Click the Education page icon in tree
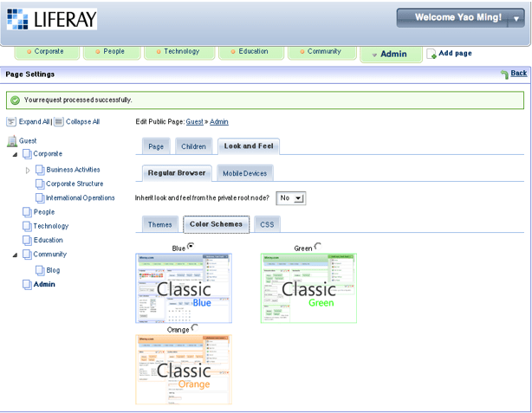The height and width of the screenshot is (413, 532). tap(27, 241)
